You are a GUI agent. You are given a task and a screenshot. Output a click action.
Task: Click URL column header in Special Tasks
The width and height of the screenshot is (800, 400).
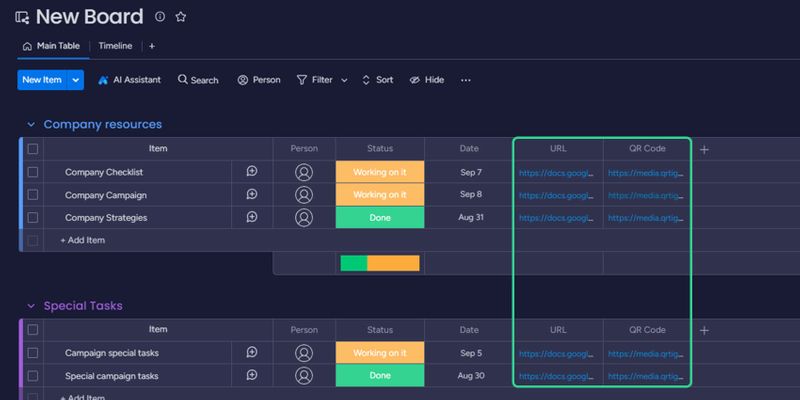pyautogui.click(x=558, y=330)
